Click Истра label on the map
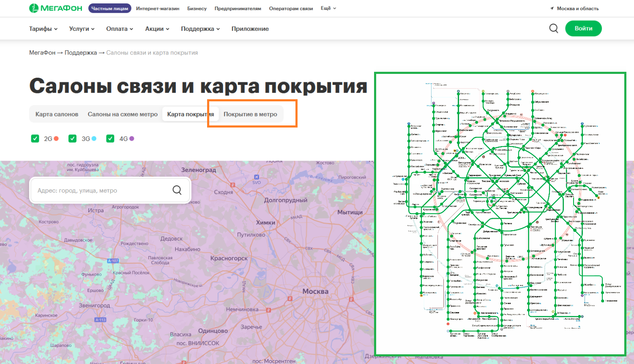This screenshot has width=634, height=364. click(x=96, y=210)
